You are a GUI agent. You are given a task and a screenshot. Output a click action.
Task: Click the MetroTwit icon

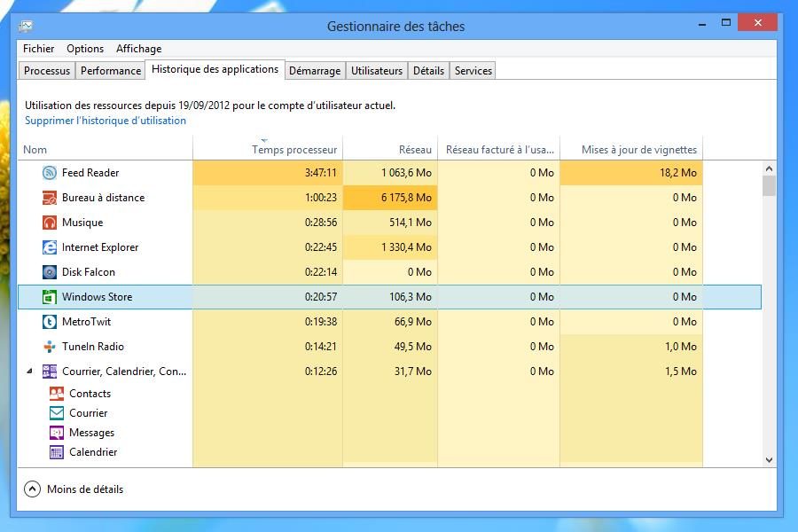click(x=50, y=322)
